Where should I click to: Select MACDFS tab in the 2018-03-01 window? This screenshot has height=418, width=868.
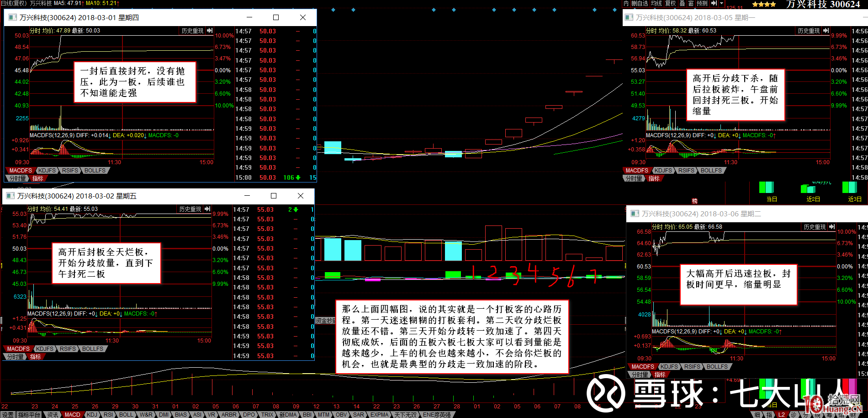[21, 171]
